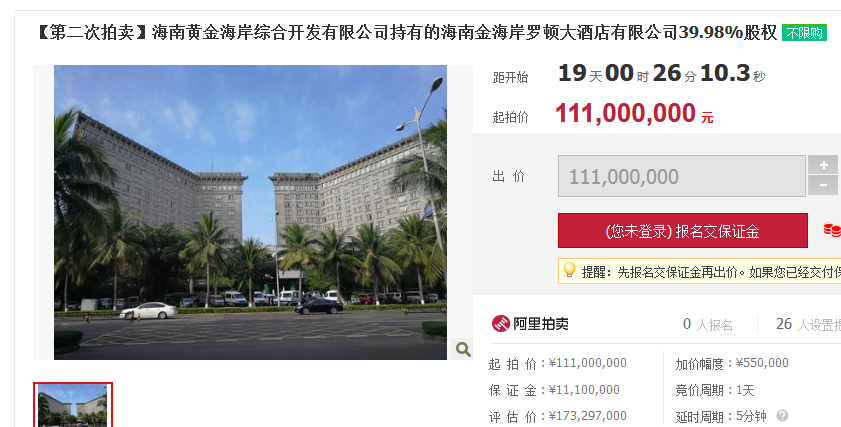This screenshot has height=427, width=841.
Task: Click the 0 人报名 counter
Action: 707,324
